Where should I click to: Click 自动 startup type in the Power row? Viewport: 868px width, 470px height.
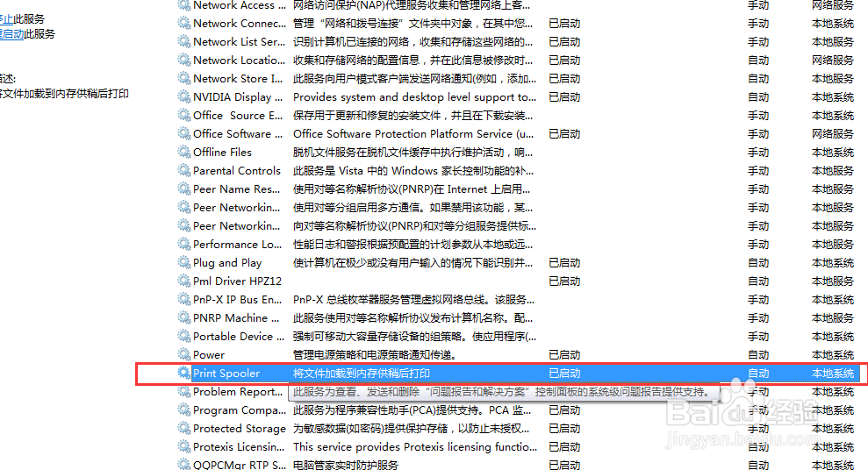[758, 355]
